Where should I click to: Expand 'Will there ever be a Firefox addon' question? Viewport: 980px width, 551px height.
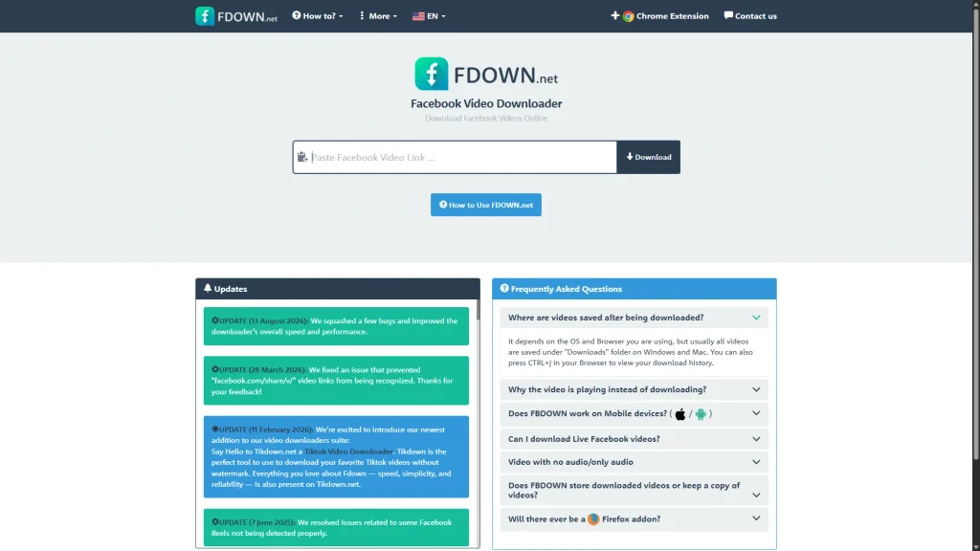pos(634,518)
